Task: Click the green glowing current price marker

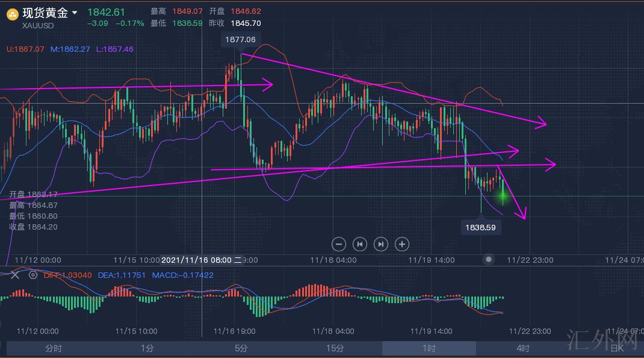Action: tap(503, 195)
